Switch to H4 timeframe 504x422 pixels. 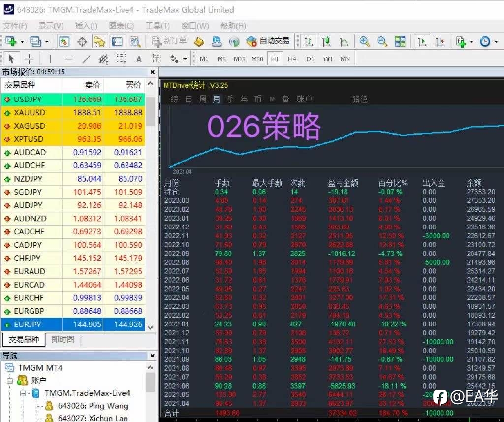tap(292, 59)
